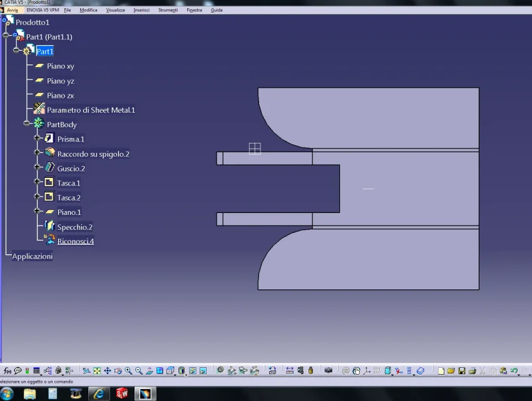Viewport: 532px width, 401px height.
Task: Collapse the PartBody node
Action: point(27,123)
